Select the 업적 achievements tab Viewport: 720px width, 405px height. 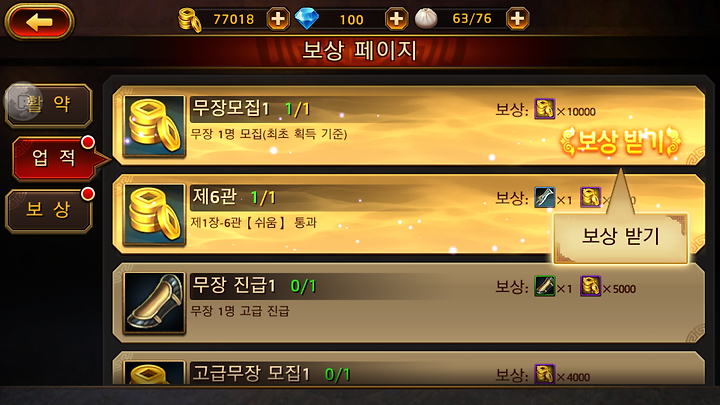point(55,158)
